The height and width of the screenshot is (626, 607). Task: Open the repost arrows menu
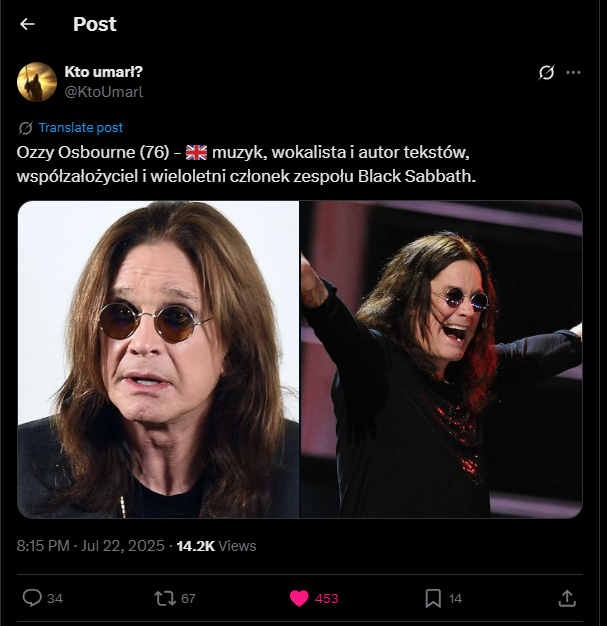[x=163, y=598]
